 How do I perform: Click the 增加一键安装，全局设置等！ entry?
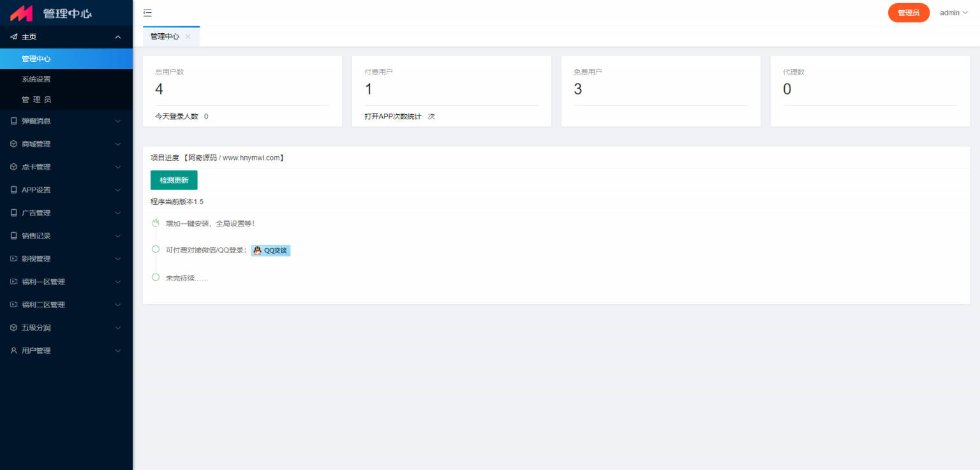[x=211, y=224]
